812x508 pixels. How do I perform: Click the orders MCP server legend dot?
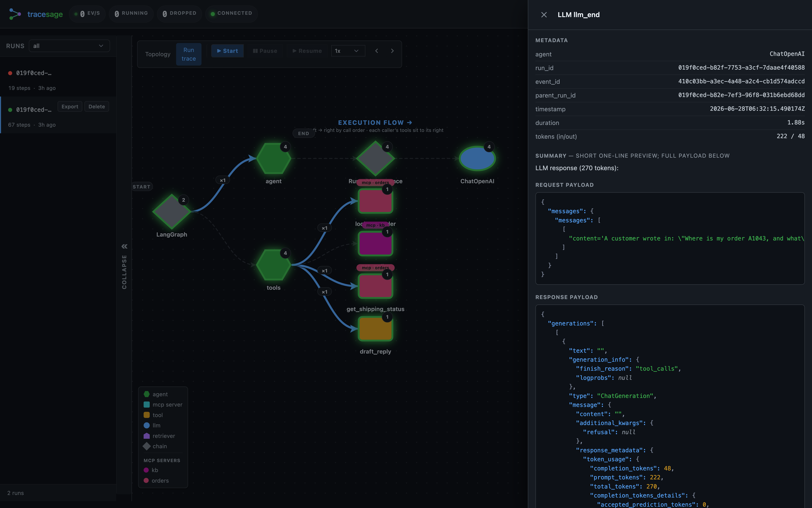(146, 480)
